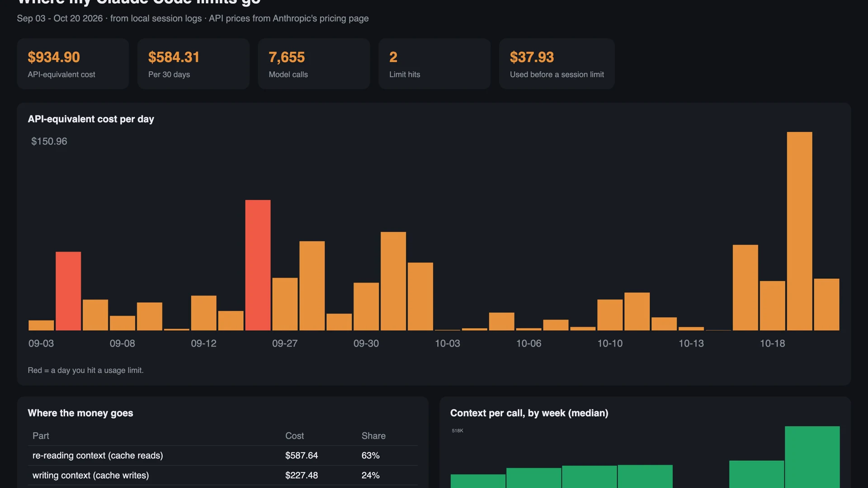
Task: Select the 7,655 Model calls card
Action: coord(314,64)
